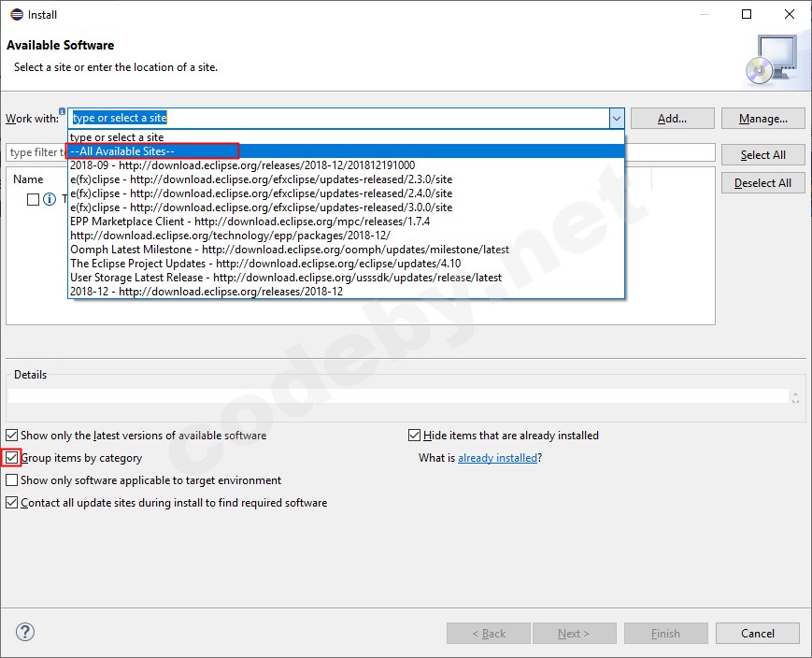812x658 pixels.
Task: Collapse the Work with dropdown arrow
Action: coord(617,118)
